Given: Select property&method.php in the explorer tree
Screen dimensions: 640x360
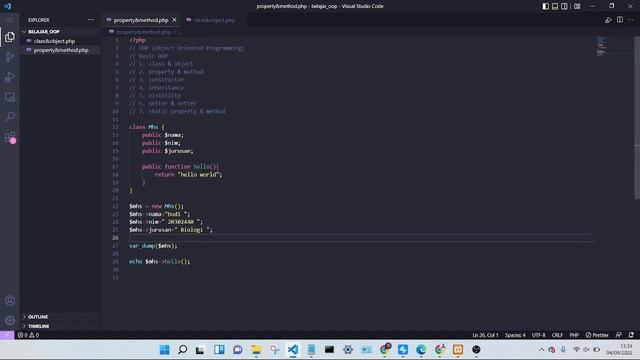Looking at the screenshot, I should pyautogui.click(x=61, y=50).
